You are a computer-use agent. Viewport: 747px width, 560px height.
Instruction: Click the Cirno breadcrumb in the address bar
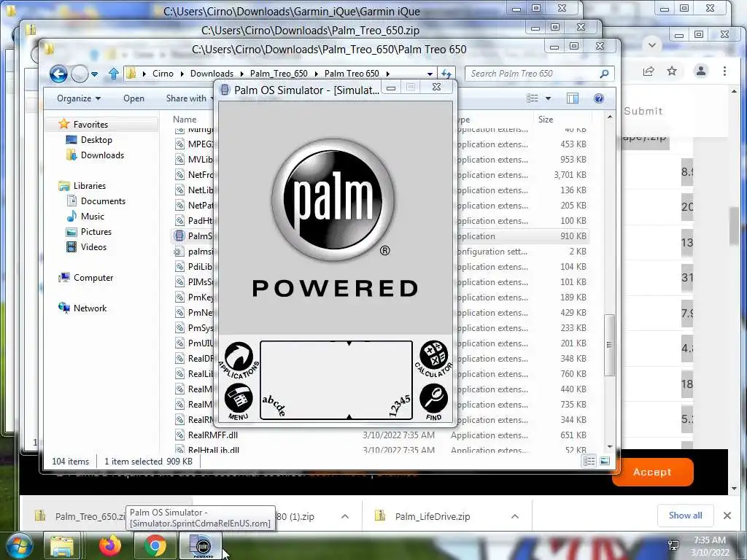coord(163,74)
